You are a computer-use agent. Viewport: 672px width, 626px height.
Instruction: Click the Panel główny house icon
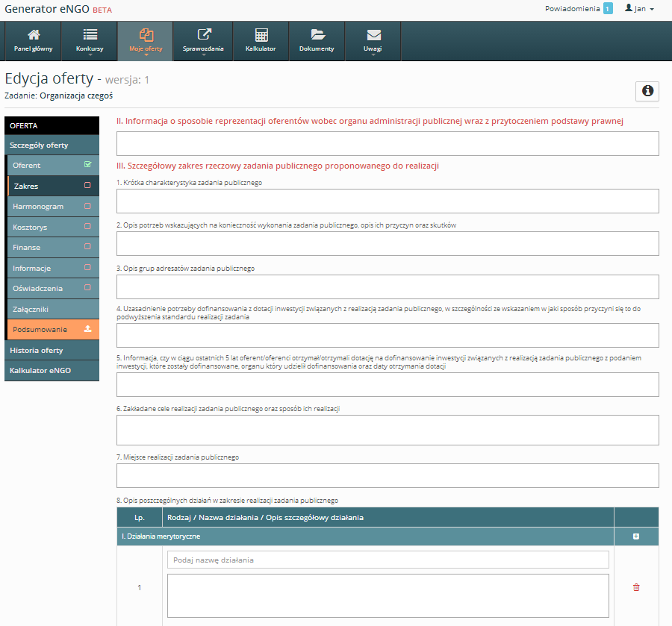tap(34, 34)
